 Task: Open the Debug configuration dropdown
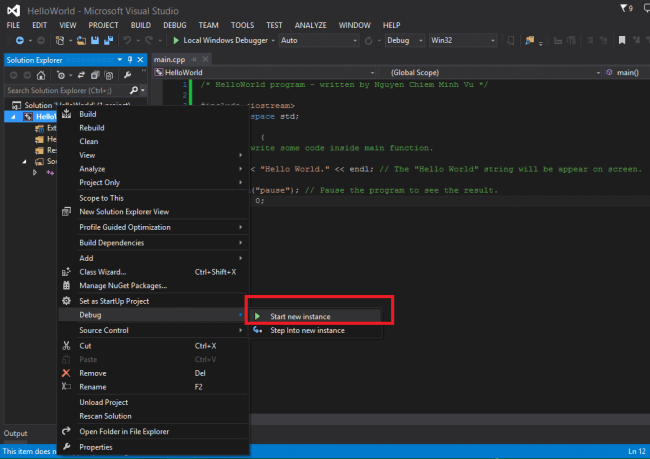point(404,41)
